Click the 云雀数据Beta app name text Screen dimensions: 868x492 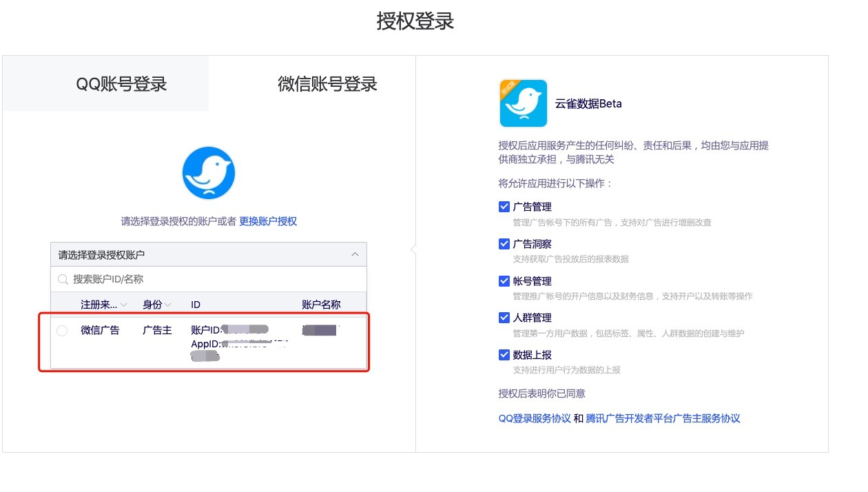588,104
